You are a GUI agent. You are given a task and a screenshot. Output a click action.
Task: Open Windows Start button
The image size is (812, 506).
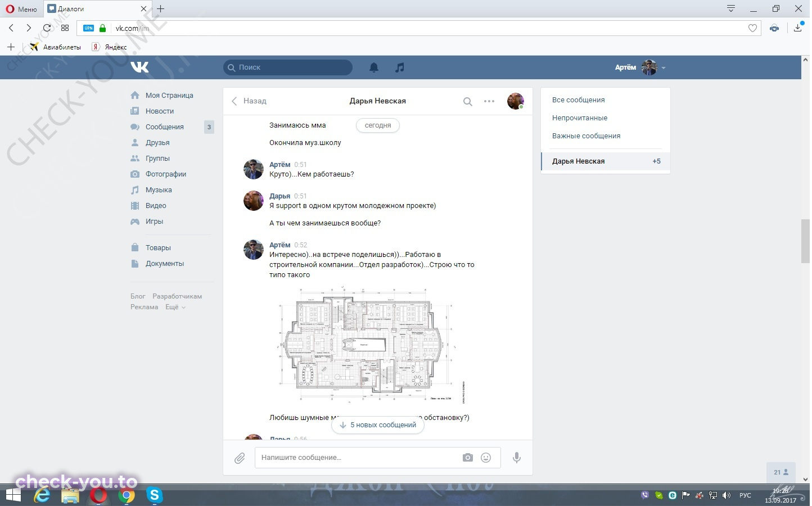[x=13, y=495]
